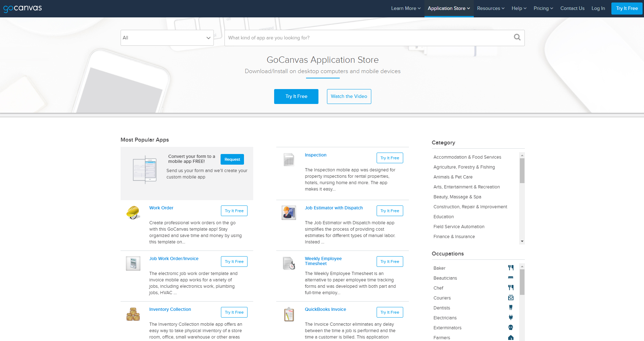Click the Request button for form conversion

coord(232,159)
